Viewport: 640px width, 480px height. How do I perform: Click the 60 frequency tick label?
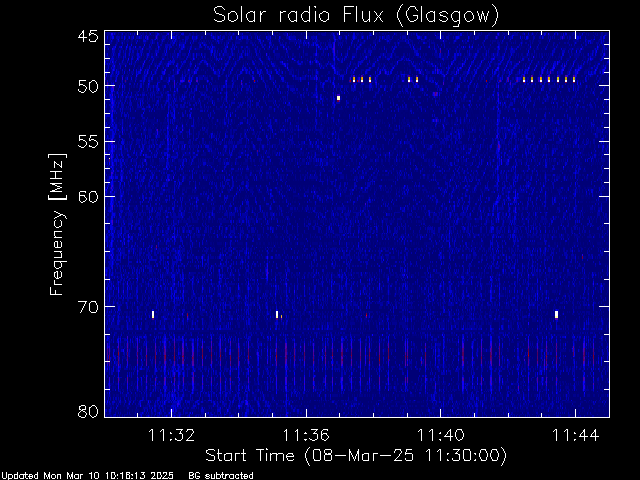pyautogui.click(x=88, y=197)
